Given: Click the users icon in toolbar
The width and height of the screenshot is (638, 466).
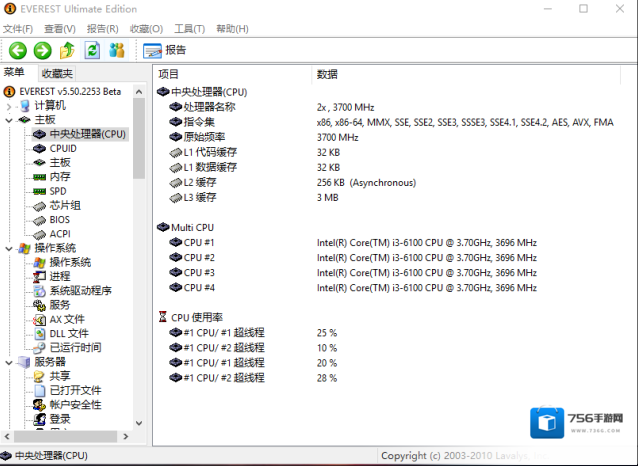Looking at the screenshot, I should (117, 50).
